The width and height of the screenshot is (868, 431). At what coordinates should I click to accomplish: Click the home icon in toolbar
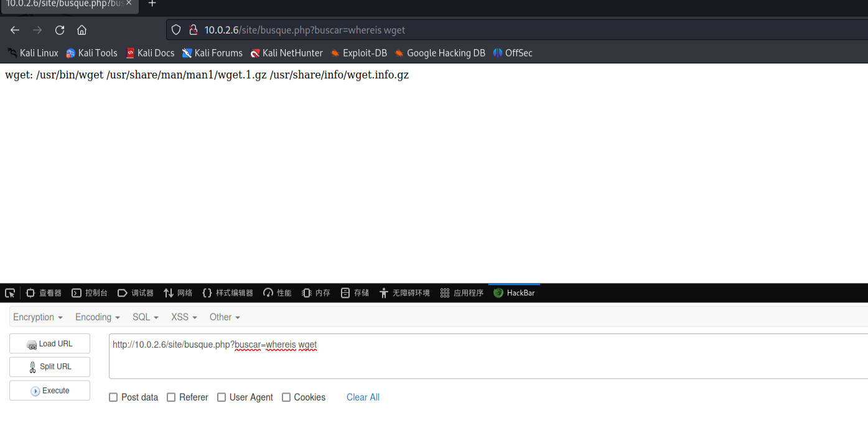point(82,30)
